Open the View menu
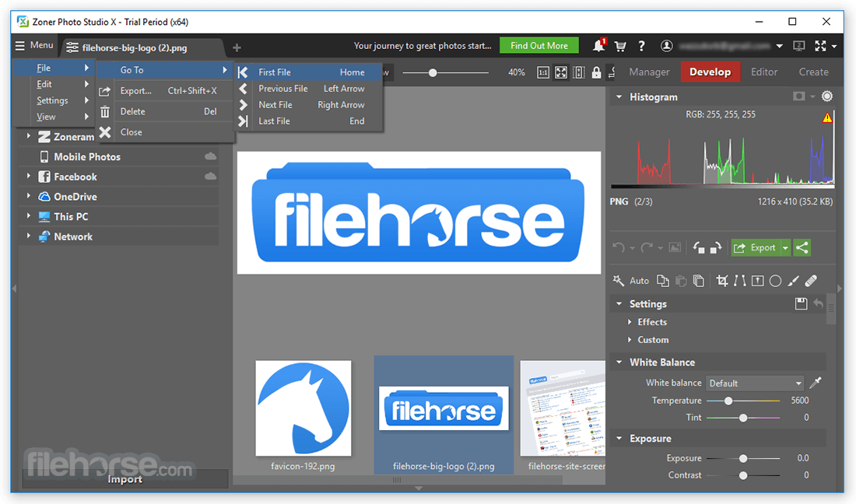The height and width of the screenshot is (504, 856). (x=54, y=117)
